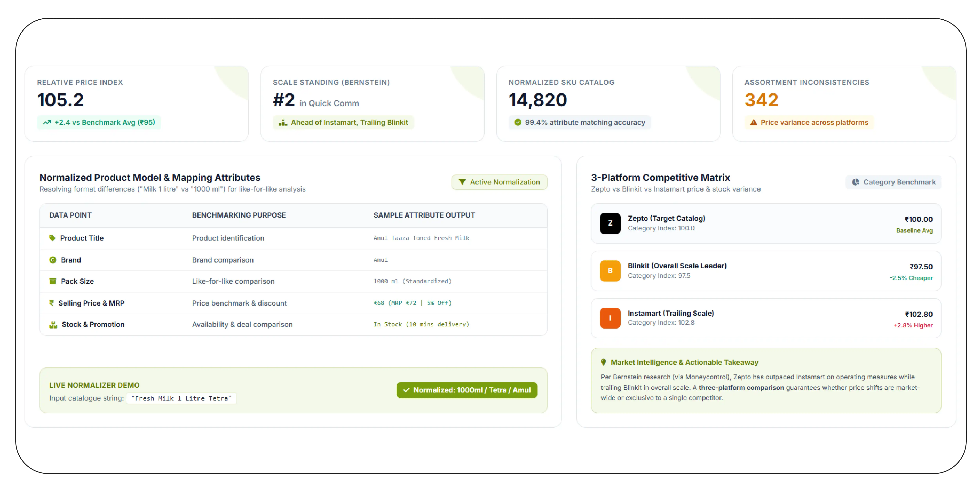The image size is (980, 486).
Task: Click the black Z Zepto logo tile
Action: tap(610, 223)
